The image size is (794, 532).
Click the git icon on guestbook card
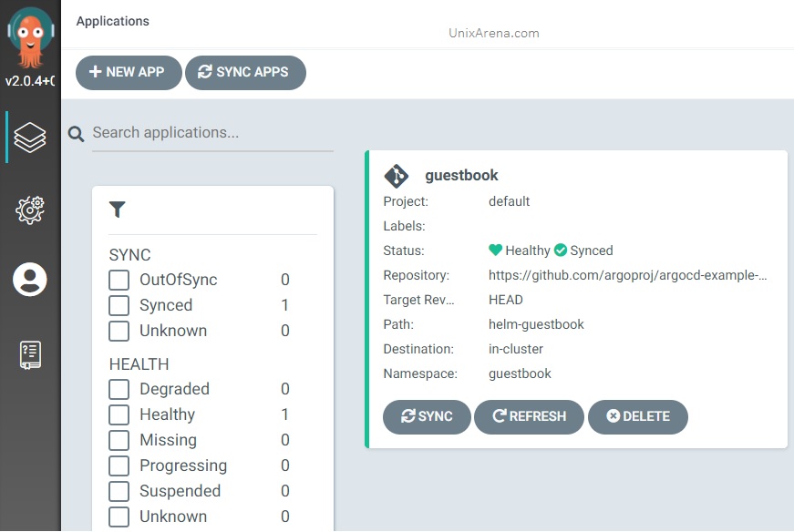(x=396, y=176)
